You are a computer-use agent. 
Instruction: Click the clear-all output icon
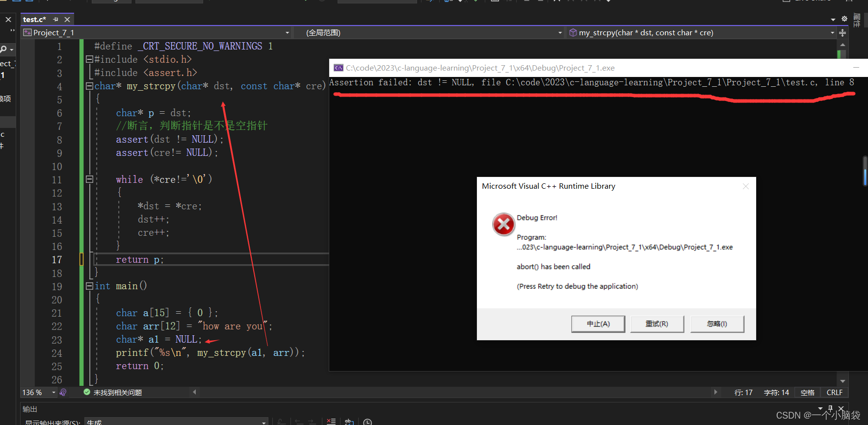[331, 422]
